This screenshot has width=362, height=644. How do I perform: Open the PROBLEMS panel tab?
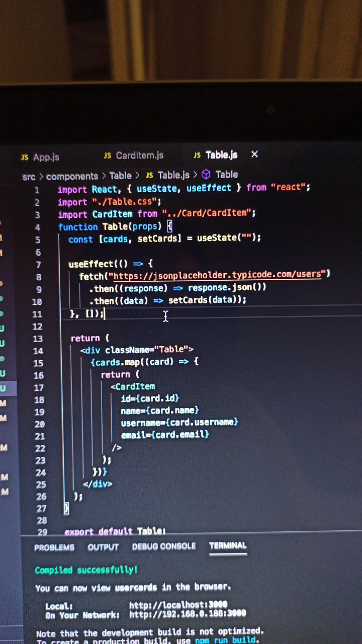pyautogui.click(x=54, y=547)
